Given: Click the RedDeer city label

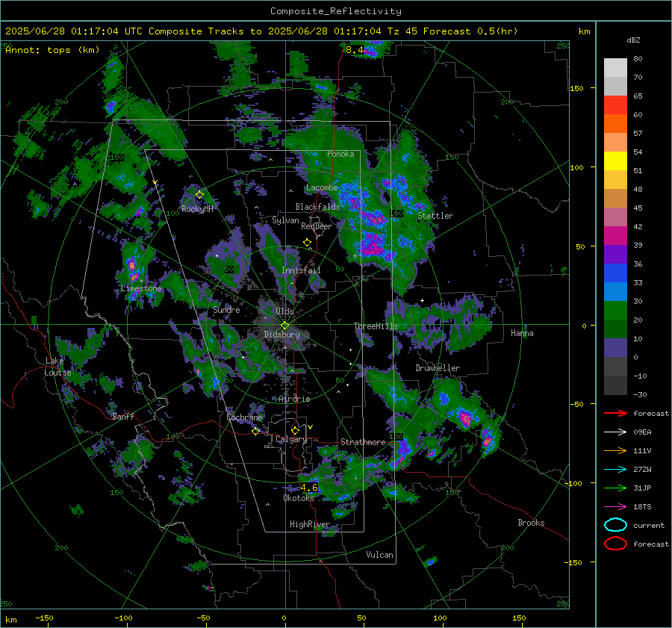Looking at the screenshot, I should pyautogui.click(x=317, y=226).
